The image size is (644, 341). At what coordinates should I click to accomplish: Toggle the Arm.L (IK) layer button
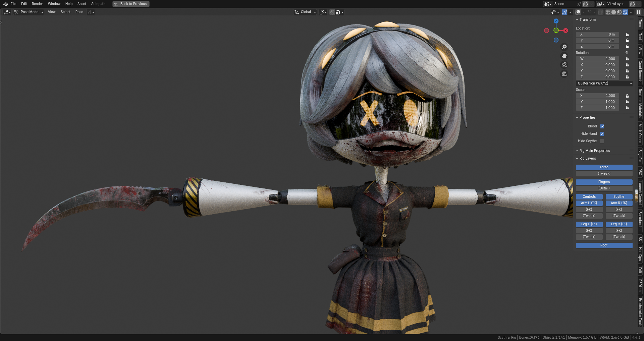click(589, 203)
